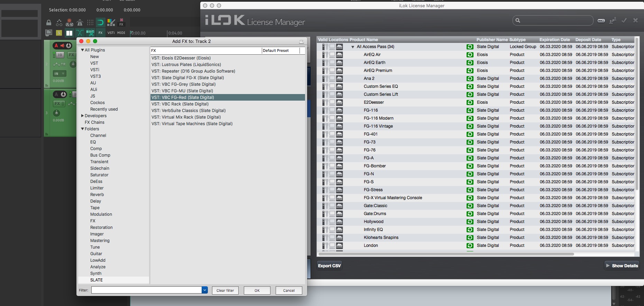Open the filter history dropdown arrow

click(205, 290)
